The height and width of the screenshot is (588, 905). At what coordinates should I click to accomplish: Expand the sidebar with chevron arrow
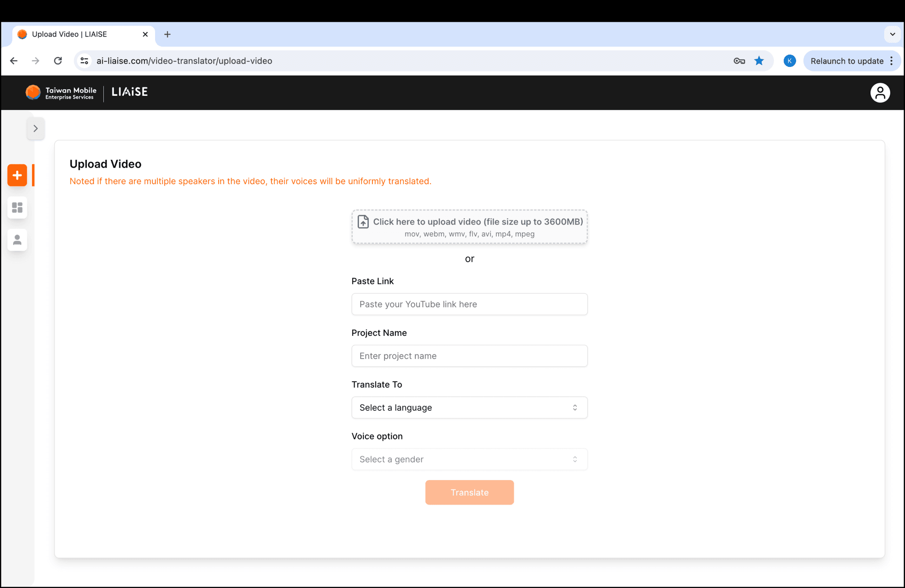(x=36, y=129)
